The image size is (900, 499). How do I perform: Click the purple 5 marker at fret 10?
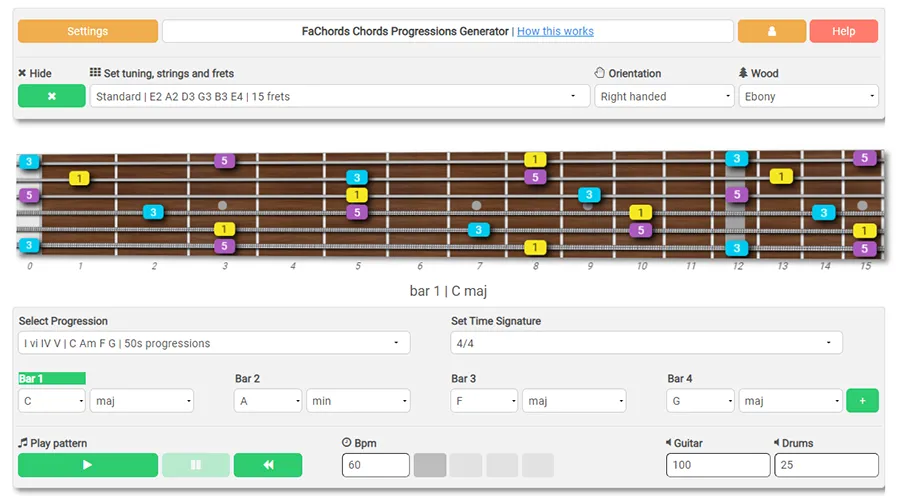click(641, 230)
